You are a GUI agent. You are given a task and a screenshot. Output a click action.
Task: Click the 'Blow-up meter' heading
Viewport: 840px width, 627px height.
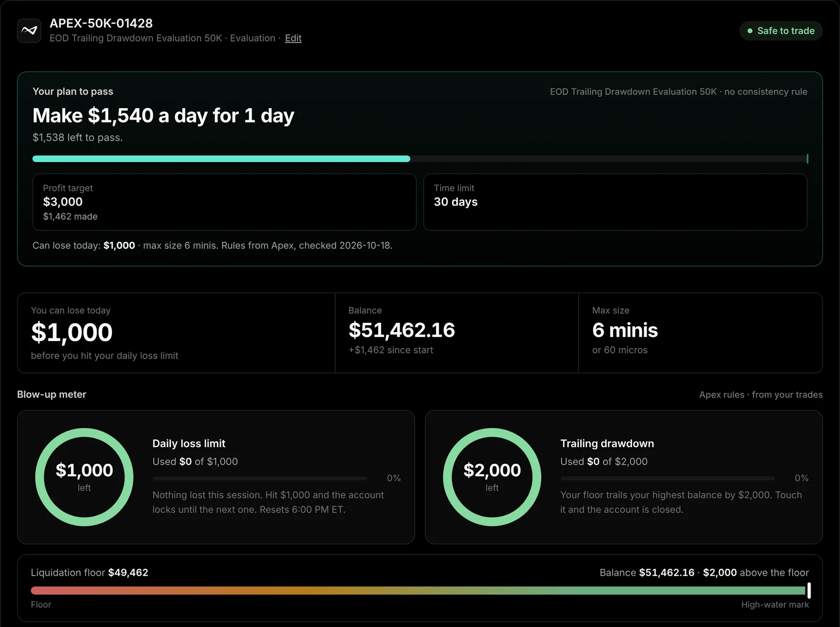pyautogui.click(x=51, y=395)
